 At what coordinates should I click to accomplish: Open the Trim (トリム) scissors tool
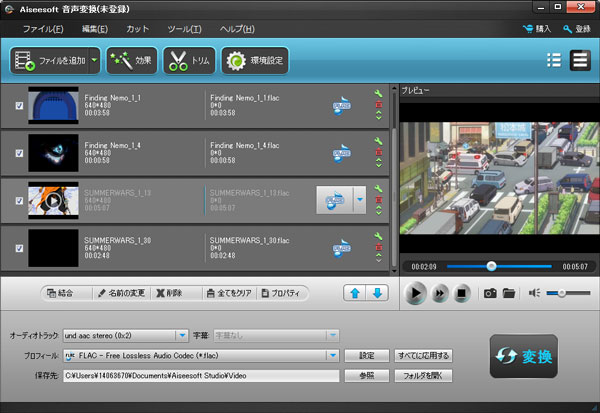click(x=189, y=60)
